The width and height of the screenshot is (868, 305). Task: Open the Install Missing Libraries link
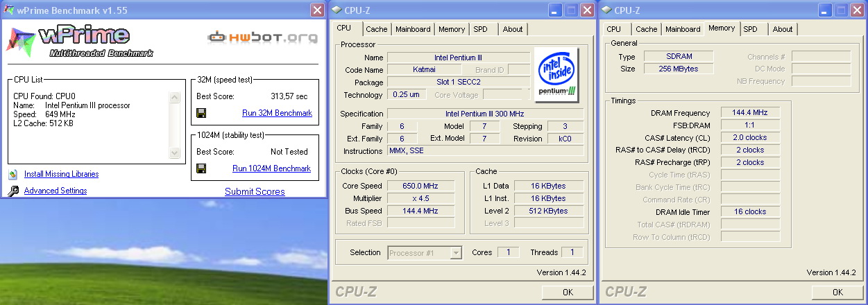tap(61, 175)
